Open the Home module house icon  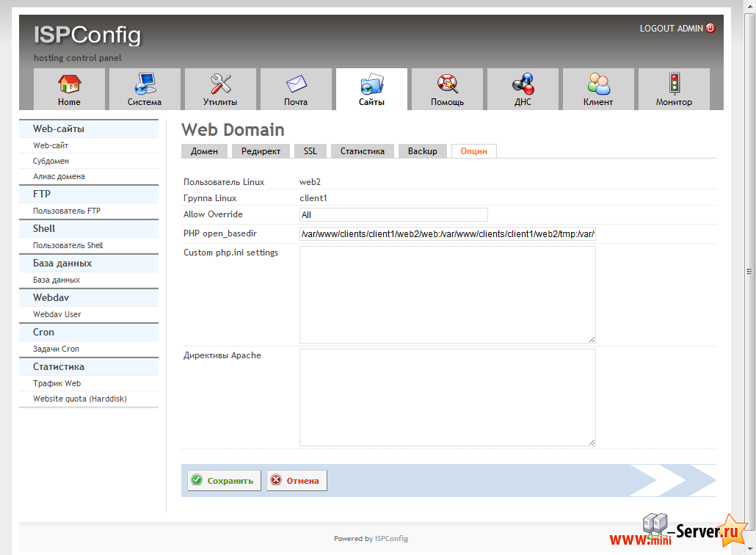[x=70, y=84]
